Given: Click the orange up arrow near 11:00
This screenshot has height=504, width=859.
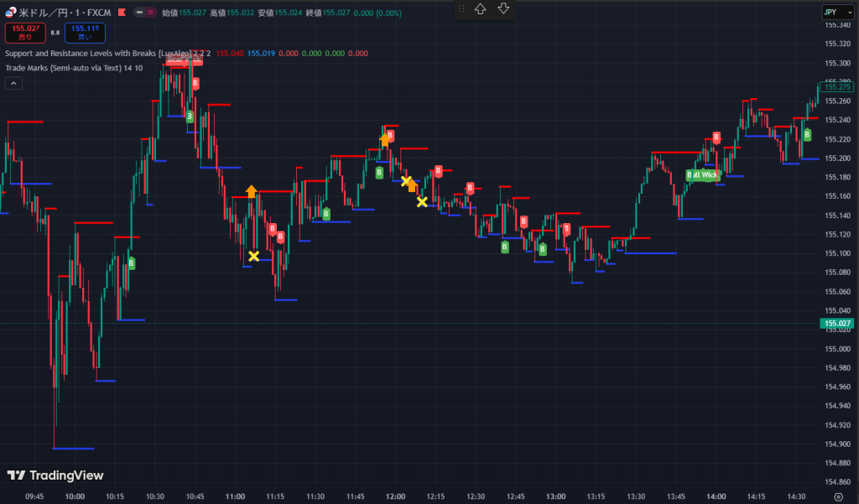Looking at the screenshot, I should point(251,191).
